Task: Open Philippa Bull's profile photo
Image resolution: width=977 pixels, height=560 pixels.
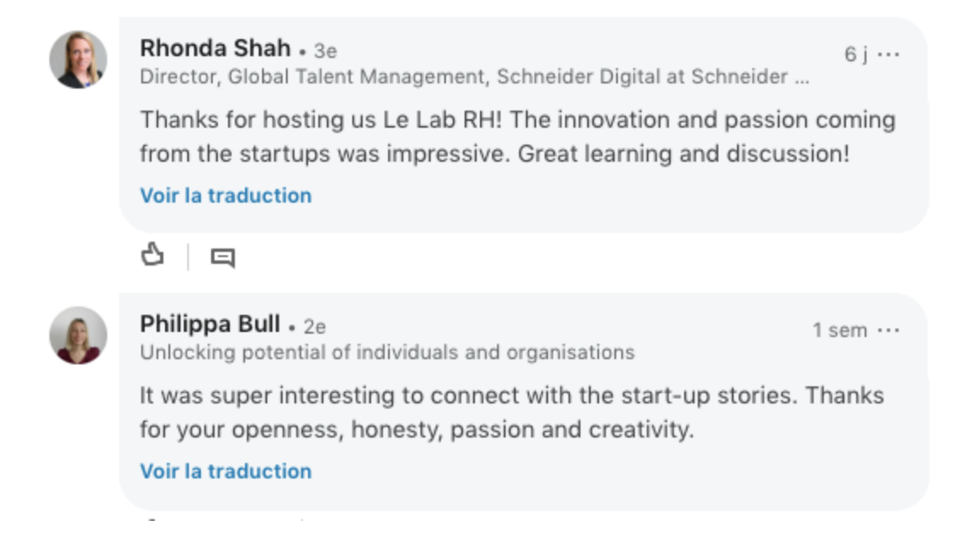Action: pyautogui.click(x=78, y=335)
